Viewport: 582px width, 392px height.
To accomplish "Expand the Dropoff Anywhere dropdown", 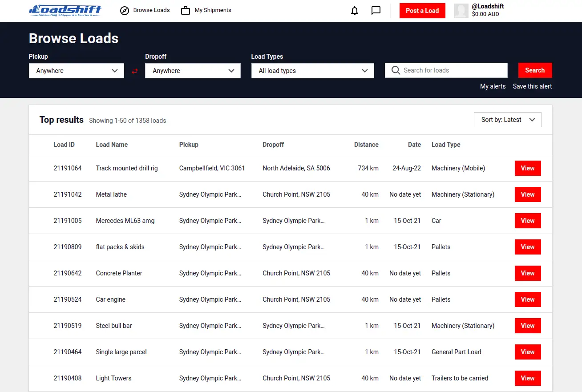I will pos(193,71).
